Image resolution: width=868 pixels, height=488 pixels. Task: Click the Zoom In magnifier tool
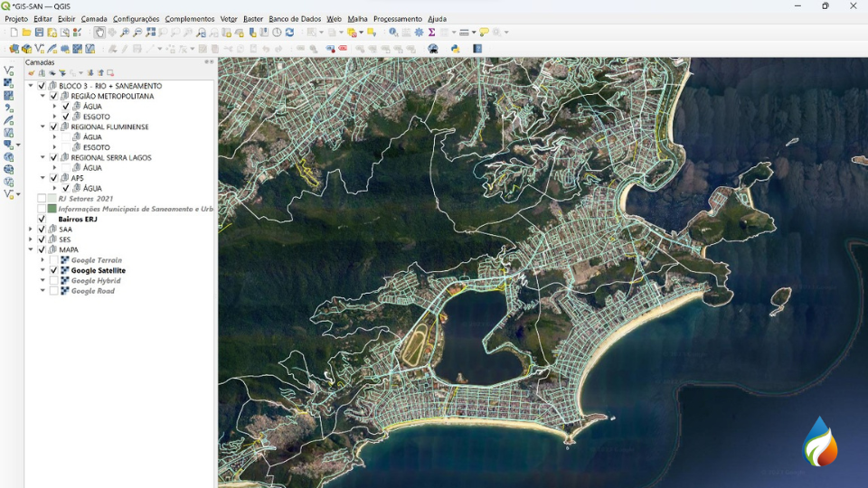pos(125,33)
